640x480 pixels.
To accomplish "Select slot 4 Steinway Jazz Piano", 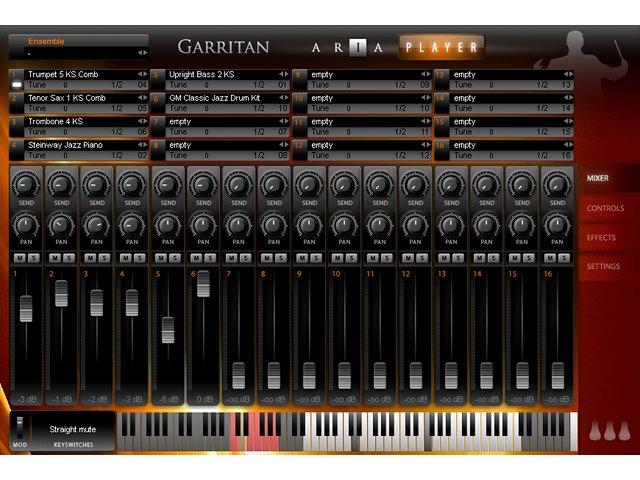I will (75, 145).
